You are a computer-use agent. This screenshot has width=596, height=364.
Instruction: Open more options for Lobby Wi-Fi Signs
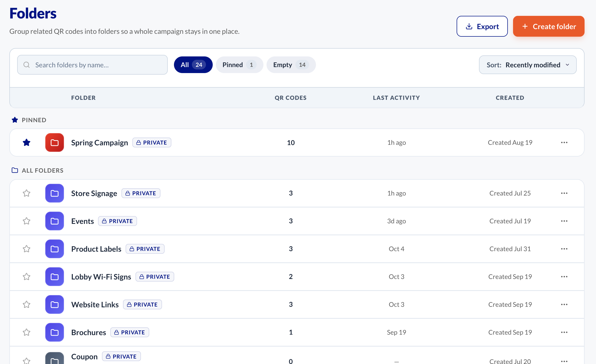coord(564,277)
